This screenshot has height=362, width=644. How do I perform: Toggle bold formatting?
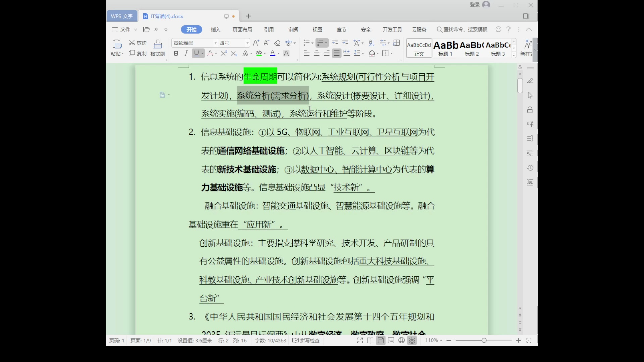click(x=176, y=53)
